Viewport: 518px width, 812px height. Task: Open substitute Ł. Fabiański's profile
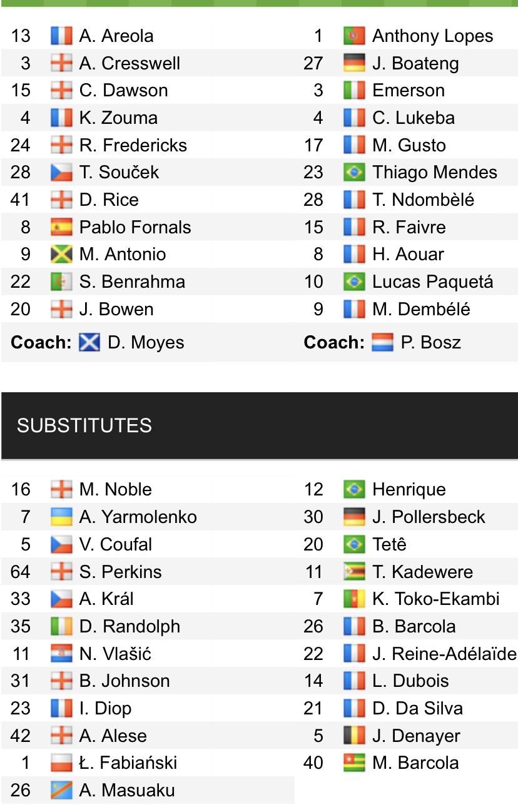(x=128, y=763)
